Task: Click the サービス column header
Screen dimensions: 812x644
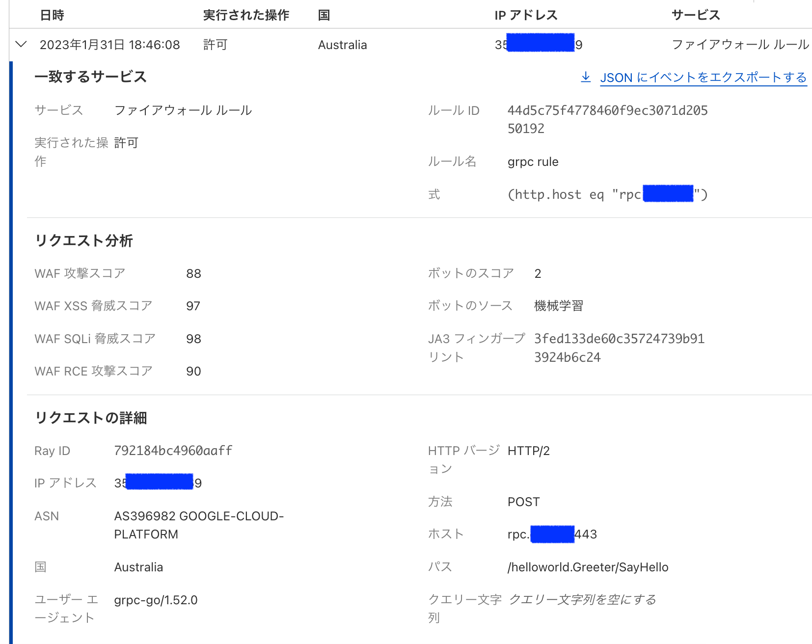Action: (x=696, y=15)
